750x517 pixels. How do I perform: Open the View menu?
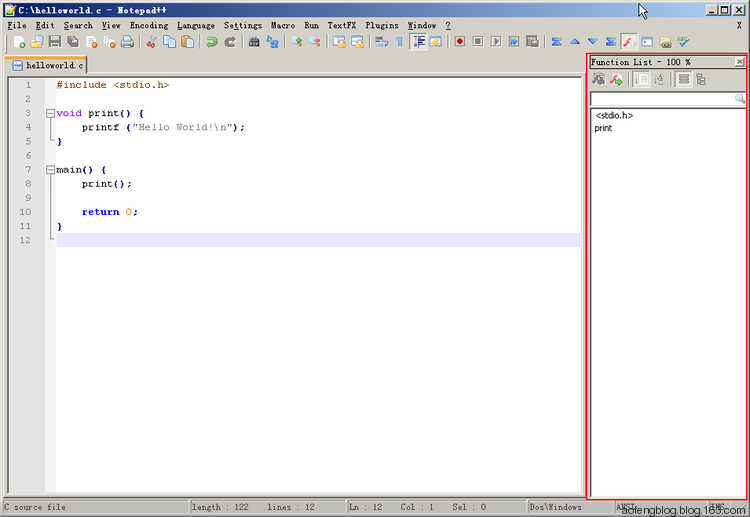pyautogui.click(x=111, y=25)
